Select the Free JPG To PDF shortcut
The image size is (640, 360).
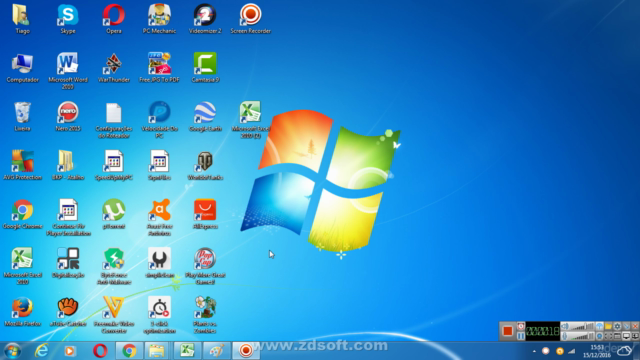click(x=159, y=67)
